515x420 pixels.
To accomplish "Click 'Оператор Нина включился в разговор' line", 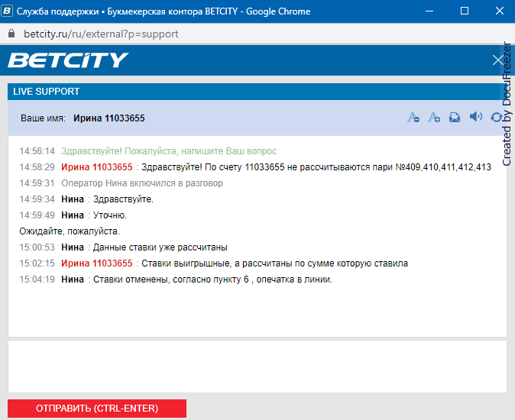I will (142, 183).
